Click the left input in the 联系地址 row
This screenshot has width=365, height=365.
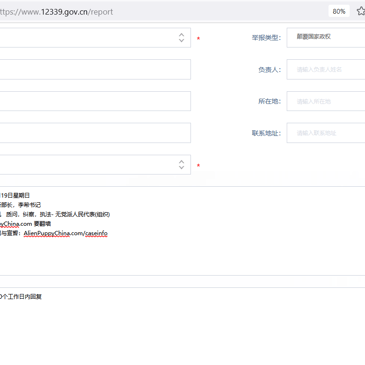pyautogui.click(x=95, y=133)
